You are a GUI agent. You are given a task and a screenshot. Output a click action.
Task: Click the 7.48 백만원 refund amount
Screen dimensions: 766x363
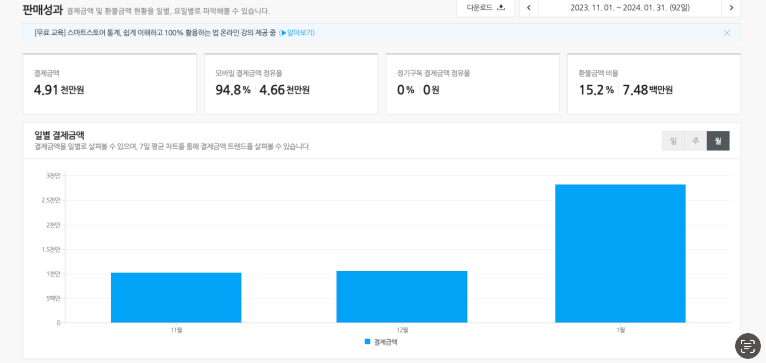pyautogui.click(x=648, y=90)
